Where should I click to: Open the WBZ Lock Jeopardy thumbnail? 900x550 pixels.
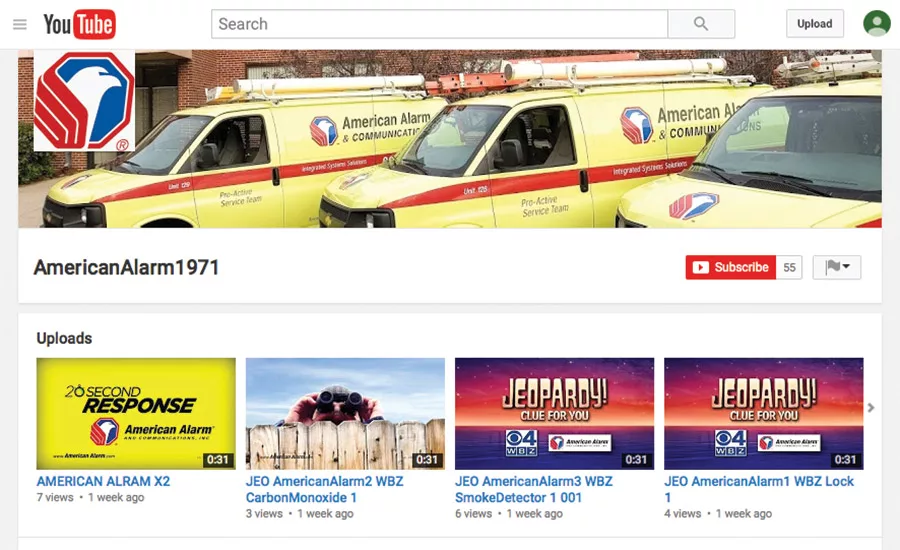763,413
